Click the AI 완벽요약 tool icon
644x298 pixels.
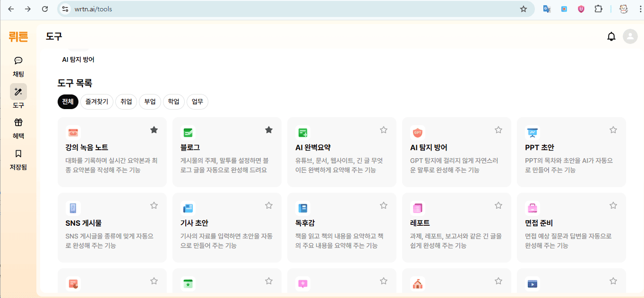(303, 133)
